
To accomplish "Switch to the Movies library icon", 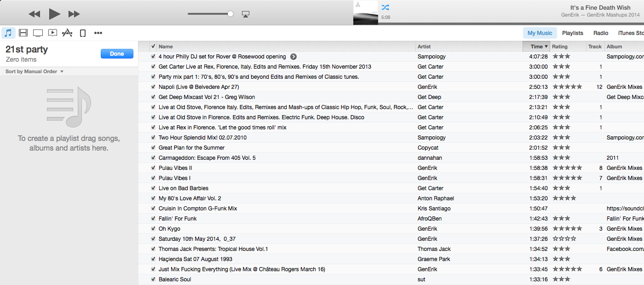I will (23, 33).
